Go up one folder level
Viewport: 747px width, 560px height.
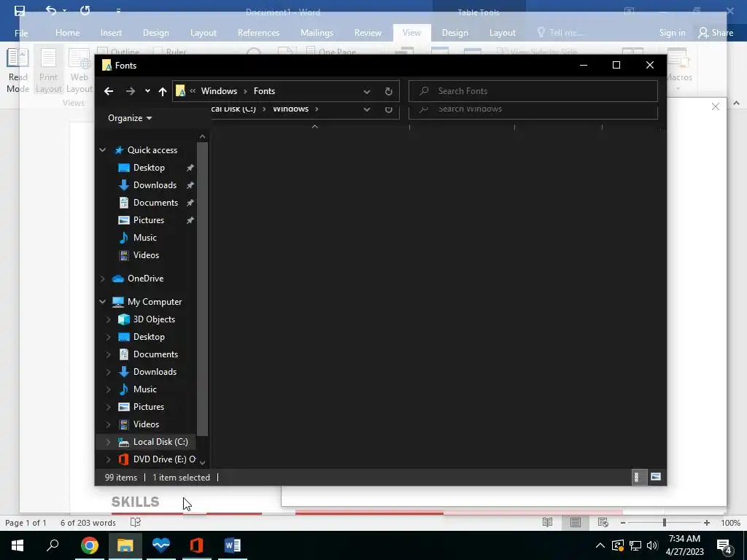coord(163,91)
